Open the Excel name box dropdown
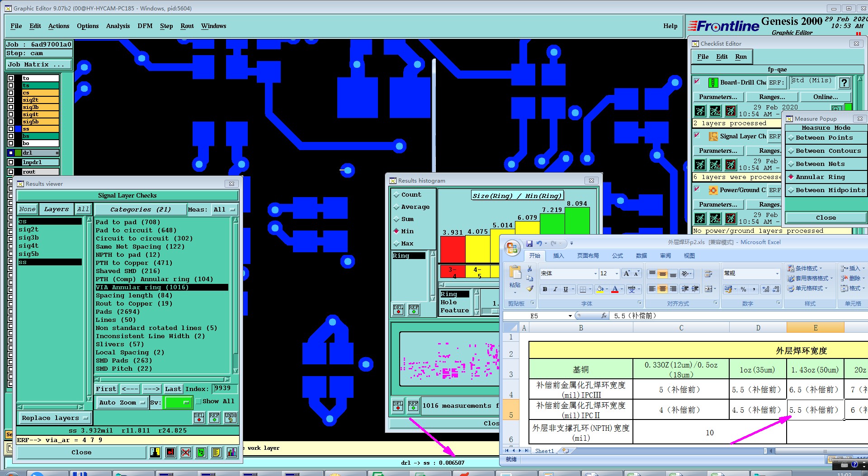The height and width of the screenshot is (476, 868). (x=570, y=316)
